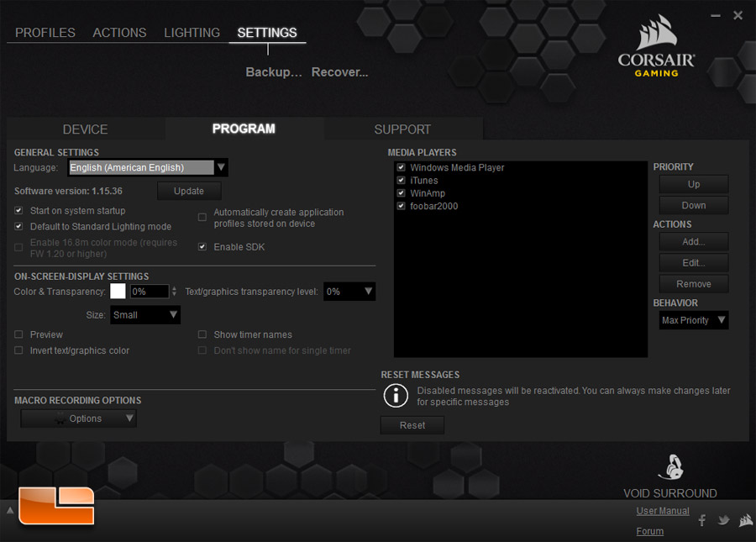
Task: Enable the OSD Preview checkbox
Action: [18, 334]
